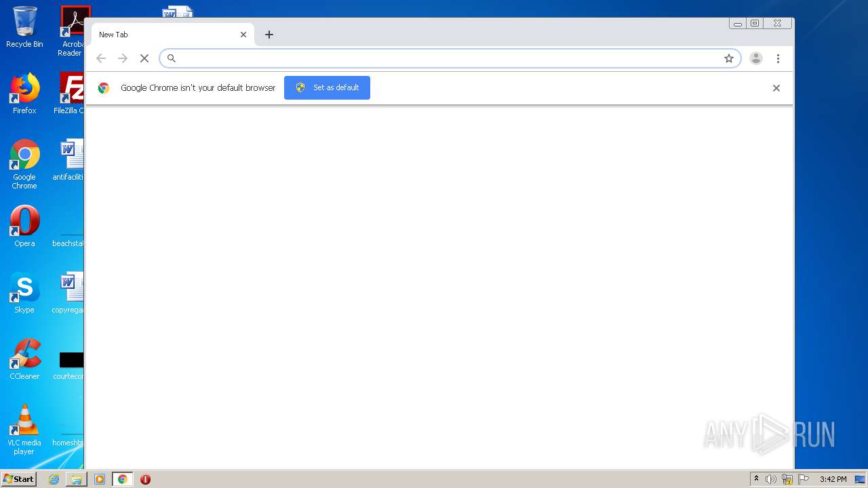Bookmark this page with the star icon
The image size is (868, 488).
click(729, 58)
